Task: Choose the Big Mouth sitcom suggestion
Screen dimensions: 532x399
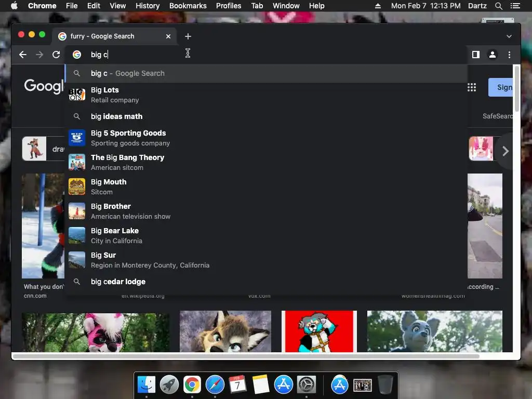Action: (266, 187)
